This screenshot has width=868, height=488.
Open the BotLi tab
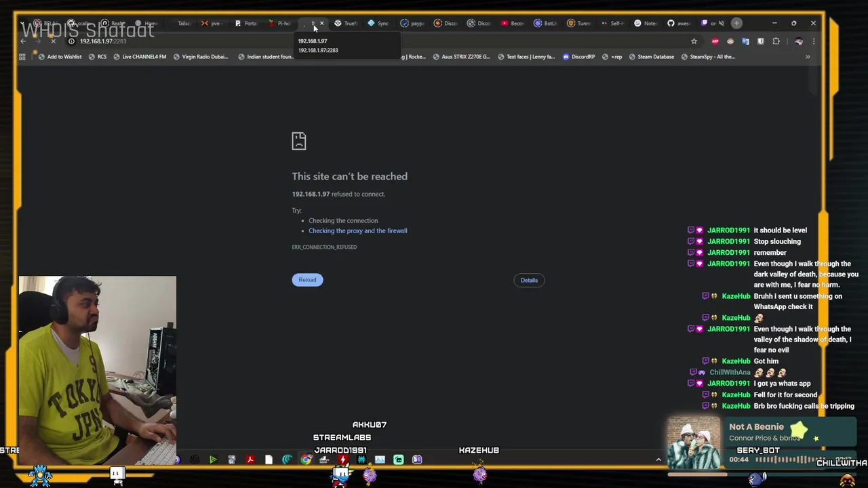(x=546, y=23)
